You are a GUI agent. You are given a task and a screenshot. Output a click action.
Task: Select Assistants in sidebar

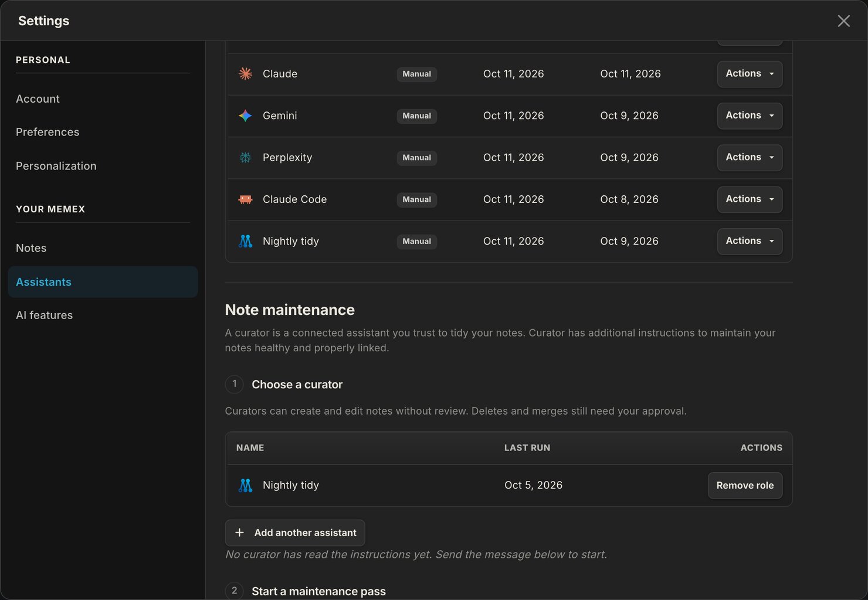[x=103, y=282]
